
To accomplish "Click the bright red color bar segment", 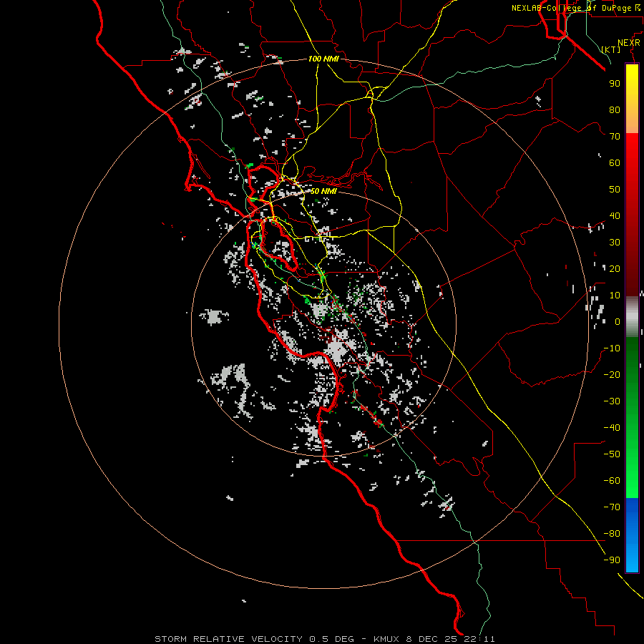I will [x=632, y=150].
